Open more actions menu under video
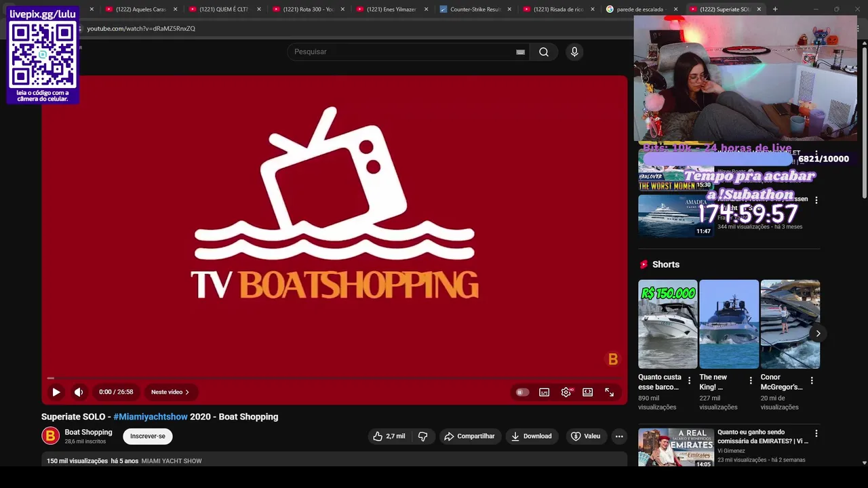Screen dimensions: 868x488 pyautogui.click(x=619, y=436)
